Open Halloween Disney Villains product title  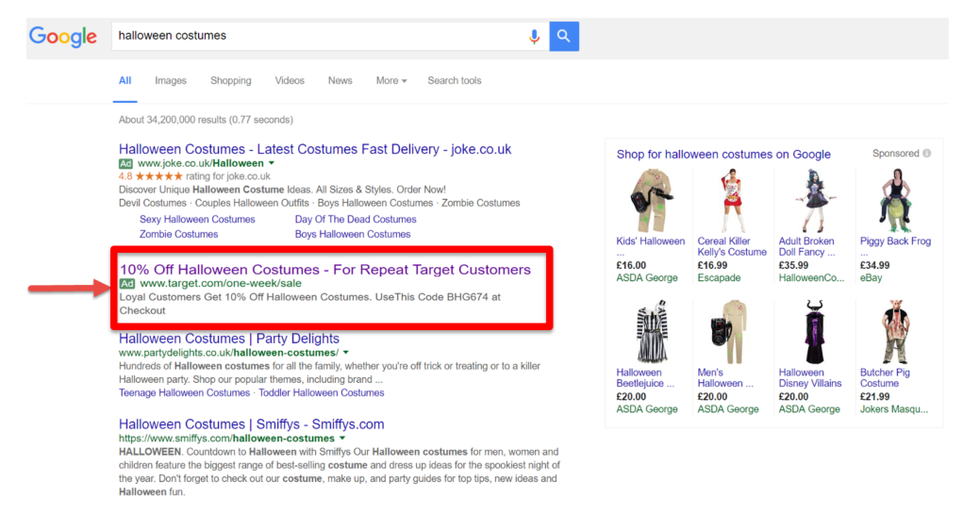[x=810, y=378]
